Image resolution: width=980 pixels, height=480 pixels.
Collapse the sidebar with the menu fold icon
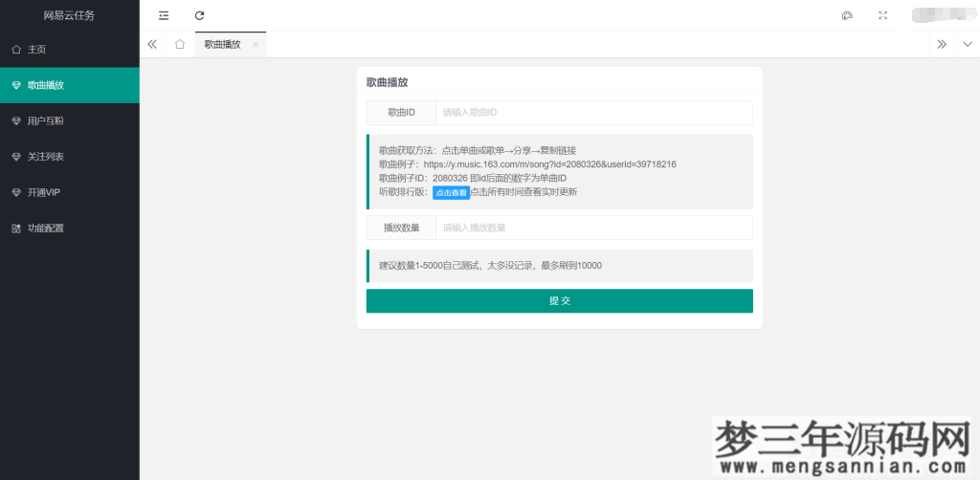[x=164, y=15]
